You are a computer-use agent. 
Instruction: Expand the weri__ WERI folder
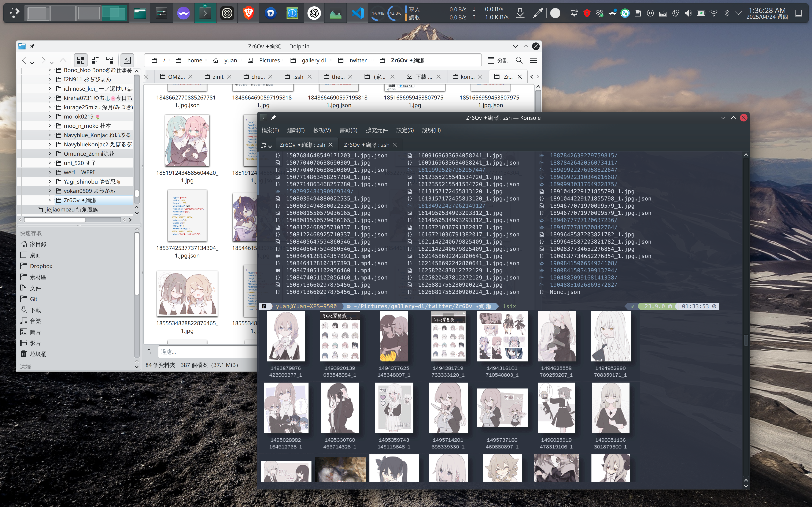click(50, 172)
